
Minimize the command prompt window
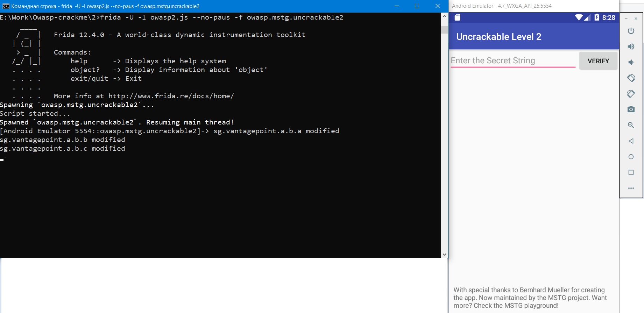pyautogui.click(x=397, y=6)
